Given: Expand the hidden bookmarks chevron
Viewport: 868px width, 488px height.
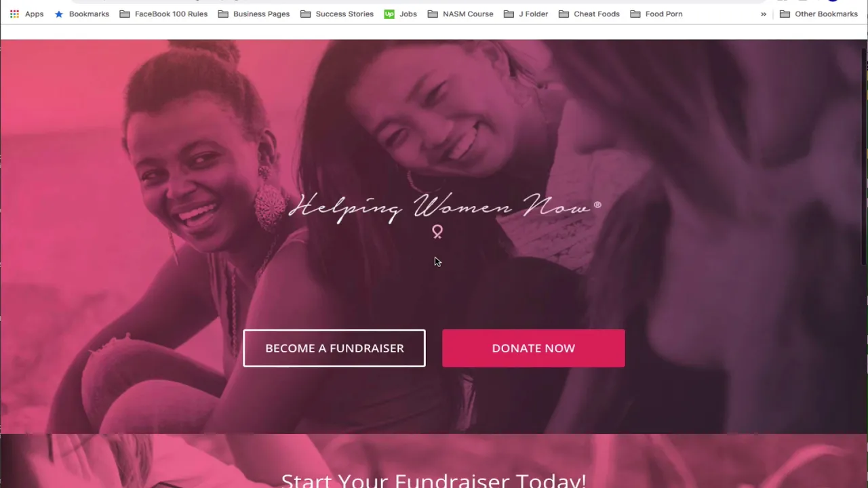Looking at the screenshot, I should coord(764,14).
